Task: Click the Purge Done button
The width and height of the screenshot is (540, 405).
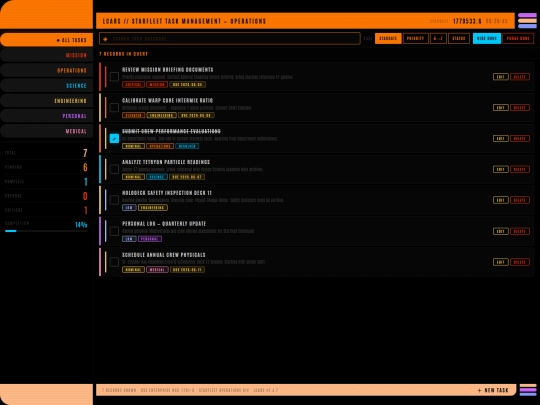Action: click(x=518, y=38)
